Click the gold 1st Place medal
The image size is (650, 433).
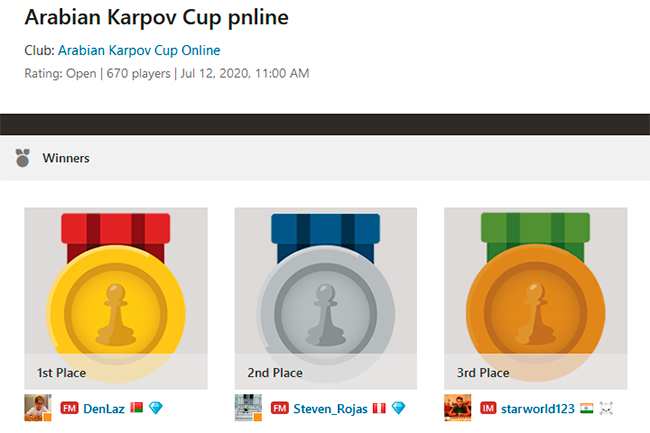coord(116,298)
